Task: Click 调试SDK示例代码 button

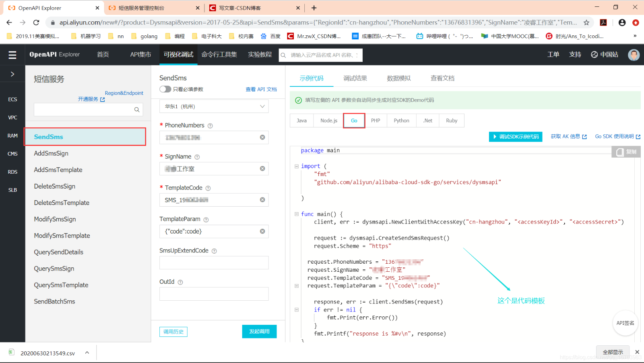Action: 516,137
